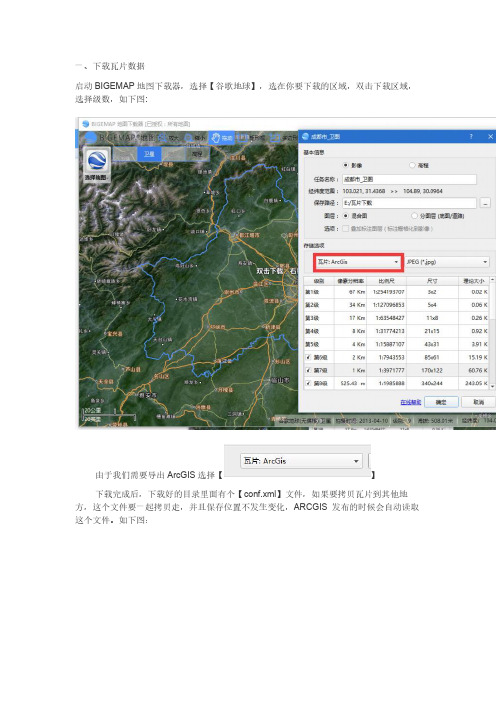This screenshot has width=496, height=702.
Task: Click the BIGEMAP logo in toolbar
Action: [x=92, y=137]
